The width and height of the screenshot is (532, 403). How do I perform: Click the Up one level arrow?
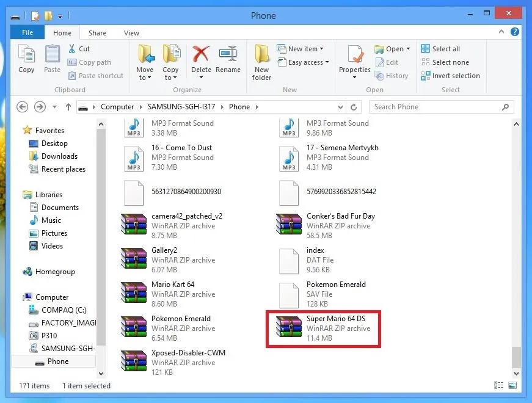coord(68,107)
